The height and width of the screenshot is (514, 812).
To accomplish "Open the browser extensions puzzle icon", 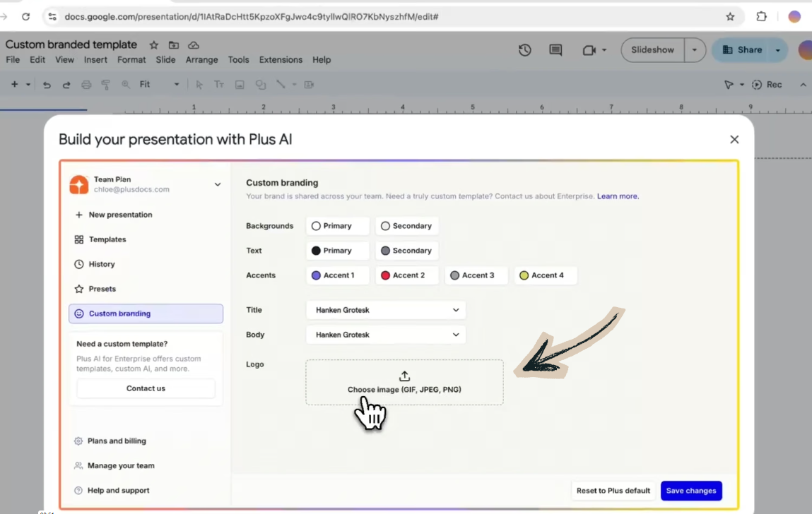I will (761, 16).
